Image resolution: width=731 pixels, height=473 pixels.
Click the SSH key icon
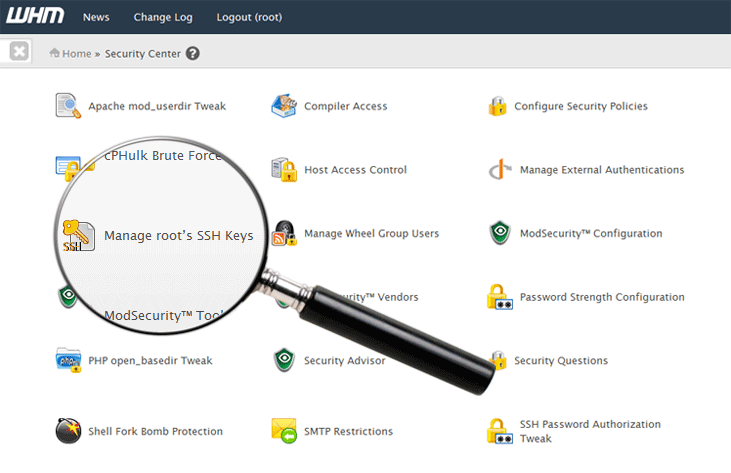point(79,236)
